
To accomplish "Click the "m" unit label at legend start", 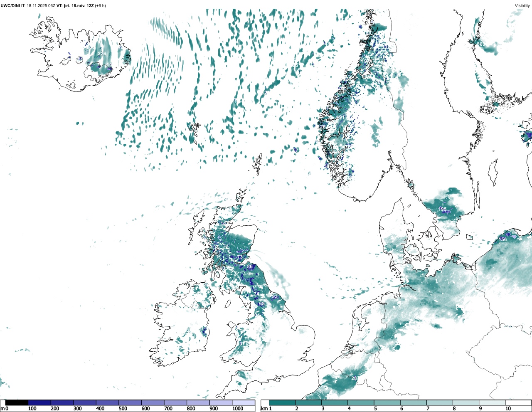I will [x=2, y=409].
